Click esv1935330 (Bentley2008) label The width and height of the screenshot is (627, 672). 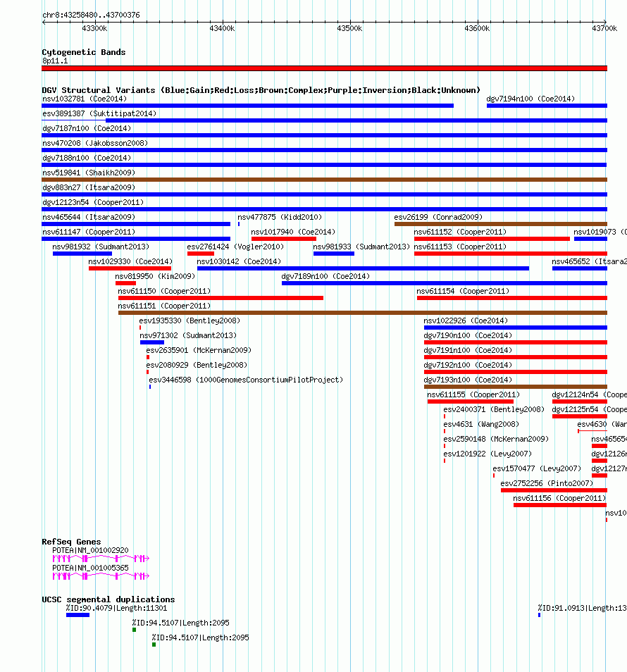click(x=190, y=321)
